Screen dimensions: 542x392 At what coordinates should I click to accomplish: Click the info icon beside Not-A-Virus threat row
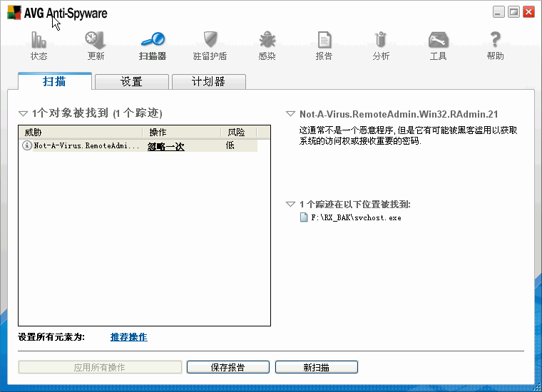tap(27, 145)
